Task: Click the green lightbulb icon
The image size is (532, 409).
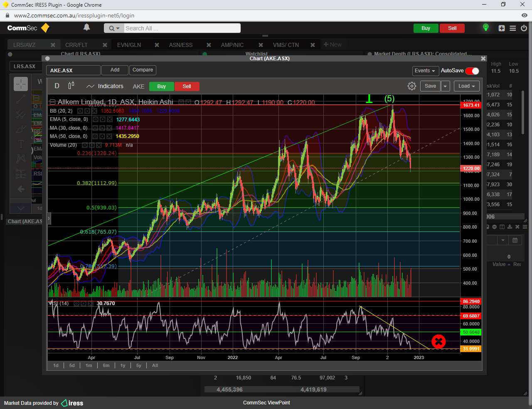Action: [x=485, y=27]
